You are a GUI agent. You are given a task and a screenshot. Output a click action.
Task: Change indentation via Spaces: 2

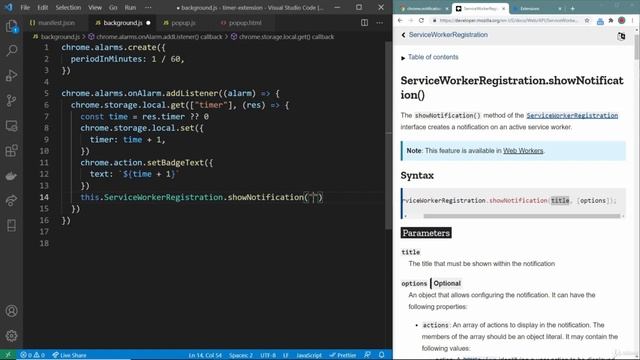(x=240, y=355)
